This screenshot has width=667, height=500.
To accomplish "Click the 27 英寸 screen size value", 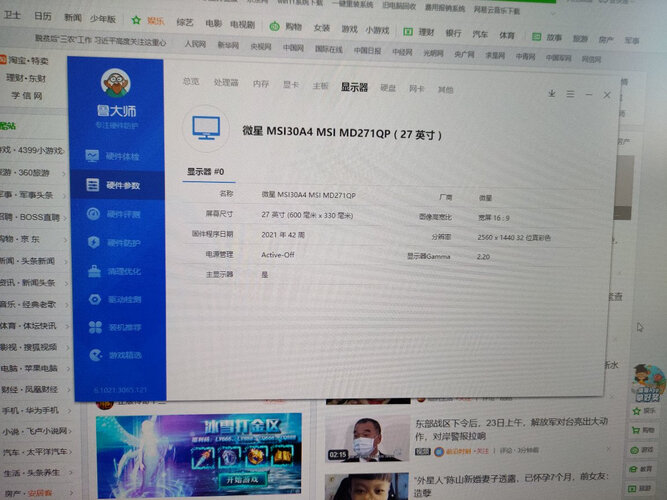I will pyautogui.click(x=307, y=215).
